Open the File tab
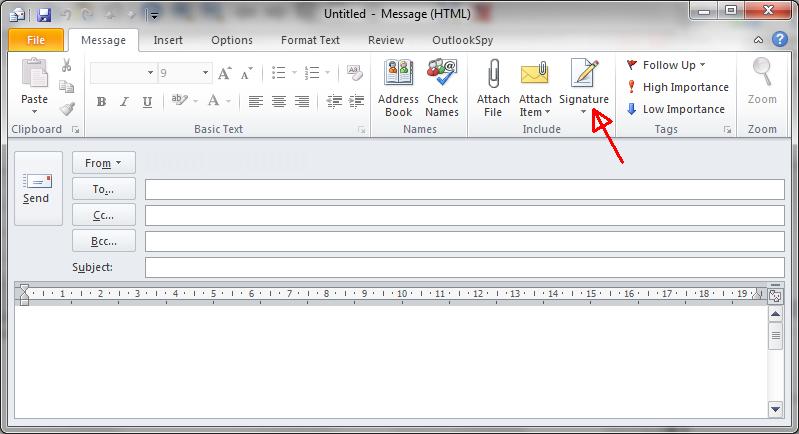799x434 pixels. pyautogui.click(x=36, y=40)
